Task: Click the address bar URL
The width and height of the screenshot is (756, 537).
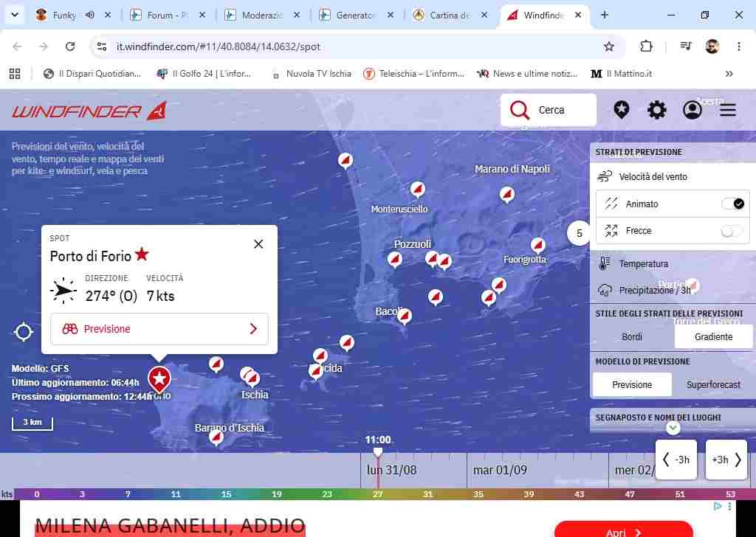Action: [x=219, y=46]
